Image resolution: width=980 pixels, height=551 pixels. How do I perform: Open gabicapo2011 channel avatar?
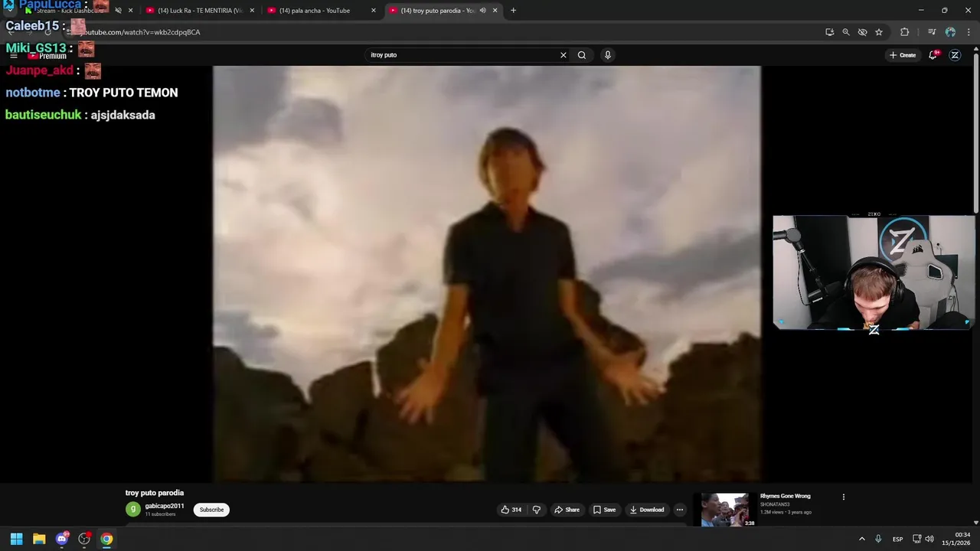(x=133, y=510)
